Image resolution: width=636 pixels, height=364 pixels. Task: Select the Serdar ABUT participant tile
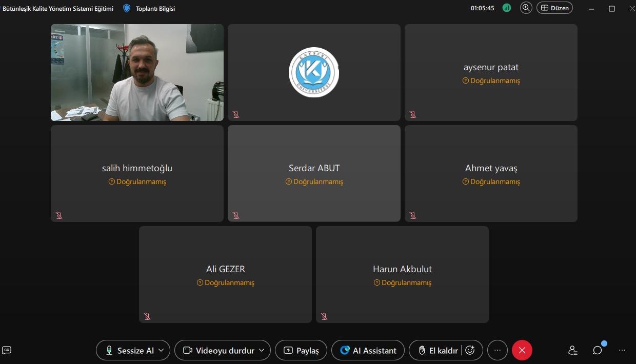click(314, 173)
